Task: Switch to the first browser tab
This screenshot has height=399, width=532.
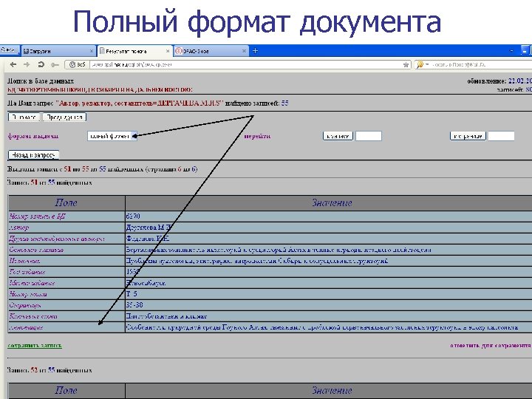Action: click(58, 51)
